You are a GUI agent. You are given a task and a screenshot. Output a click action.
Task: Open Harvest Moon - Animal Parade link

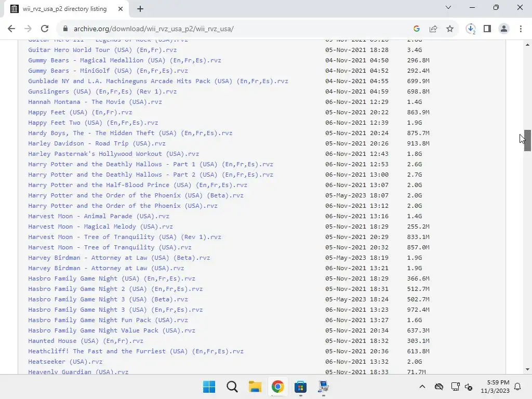tap(99, 216)
